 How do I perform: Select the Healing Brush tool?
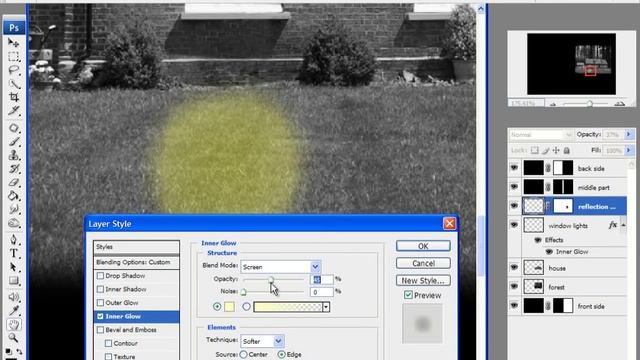pos(13,128)
